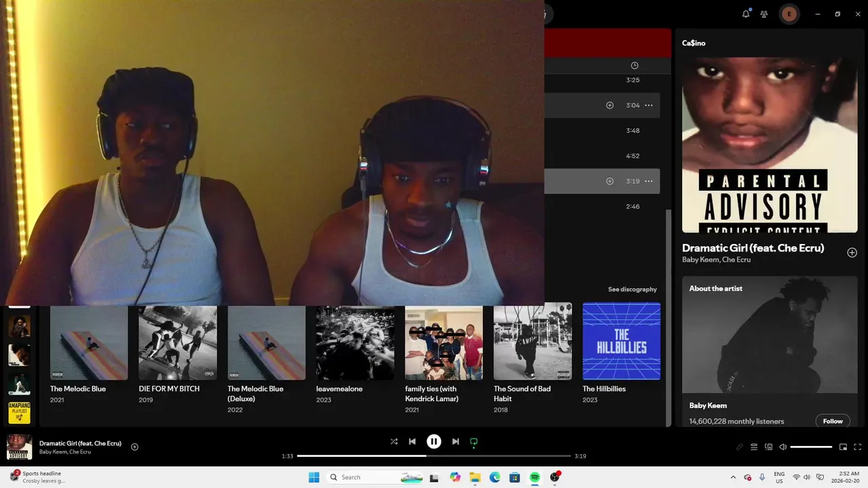Toggle shuffle in the player controls
This screenshot has height=488, width=868.
point(394,441)
